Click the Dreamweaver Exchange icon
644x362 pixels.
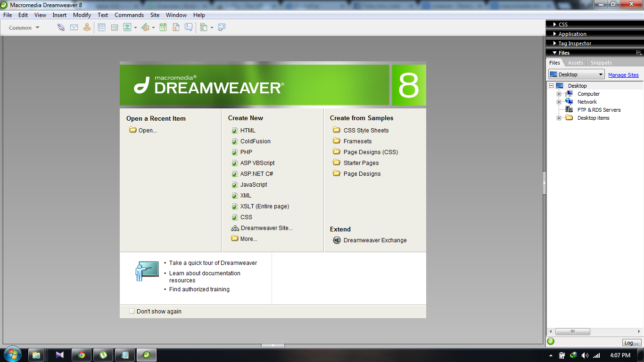[x=337, y=240]
